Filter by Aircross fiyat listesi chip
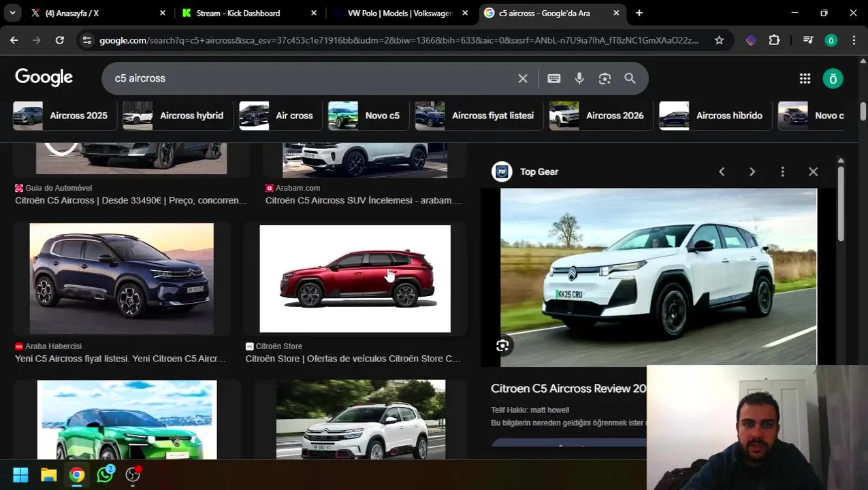Image resolution: width=868 pixels, height=490 pixels. [479, 116]
